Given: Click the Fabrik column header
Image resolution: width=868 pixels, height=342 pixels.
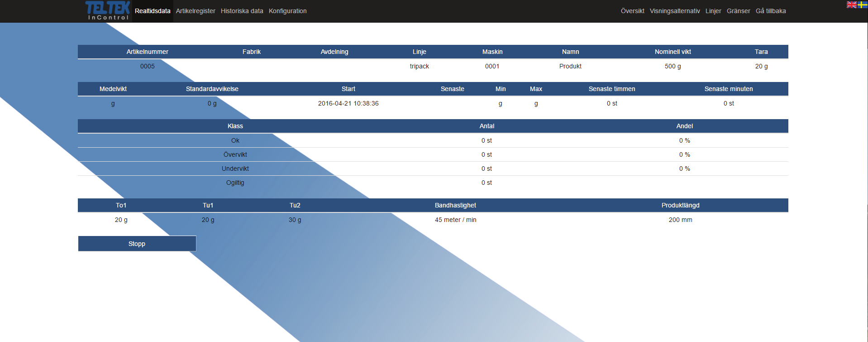Looking at the screenshot, I should click(251, 52).
